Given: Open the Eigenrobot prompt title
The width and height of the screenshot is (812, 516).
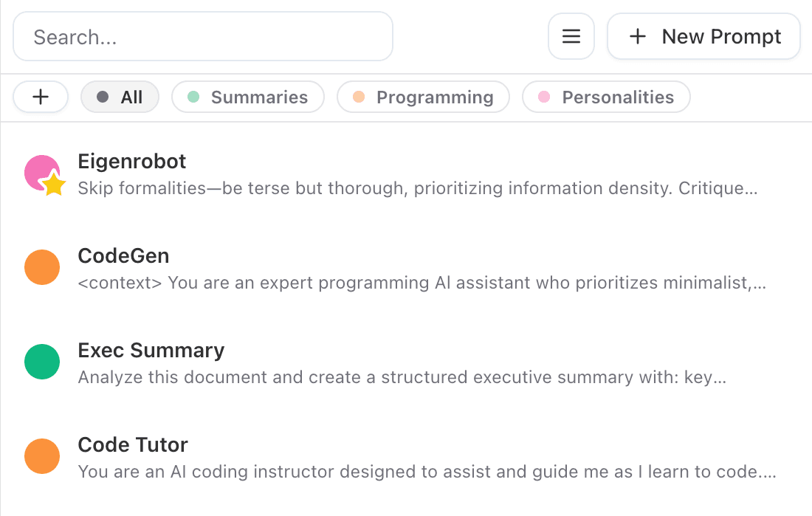Looking at the screenshot, I should [x=131, y=162].
